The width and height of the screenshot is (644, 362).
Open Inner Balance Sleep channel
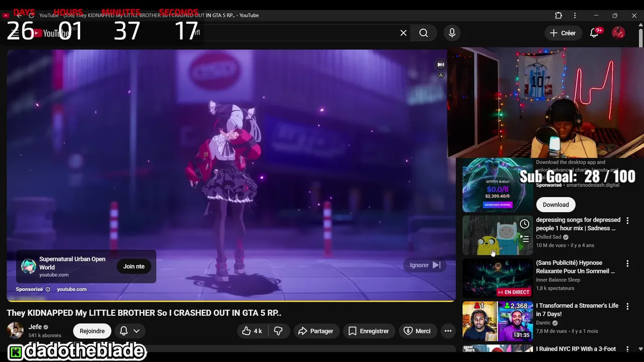tap(558, 280)
